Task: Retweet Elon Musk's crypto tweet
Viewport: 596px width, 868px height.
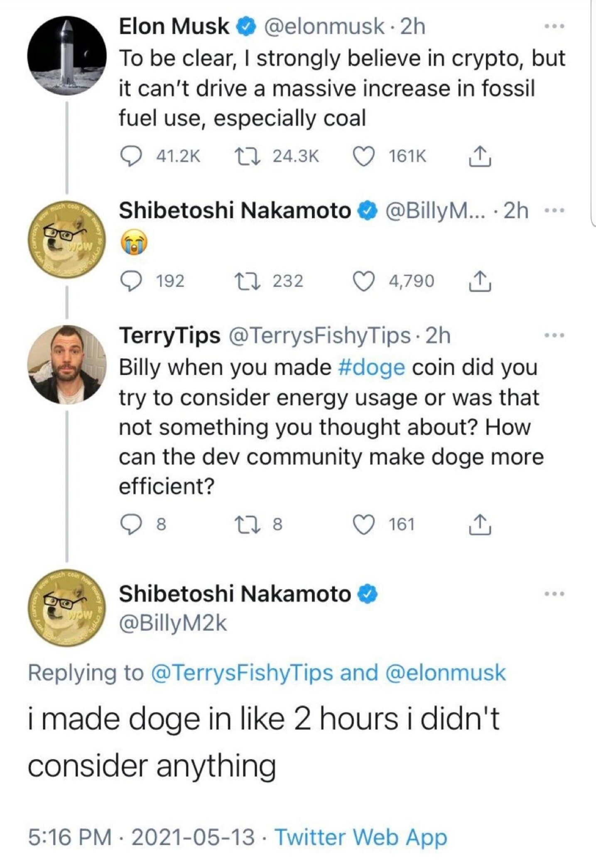Action: (248, 156)
